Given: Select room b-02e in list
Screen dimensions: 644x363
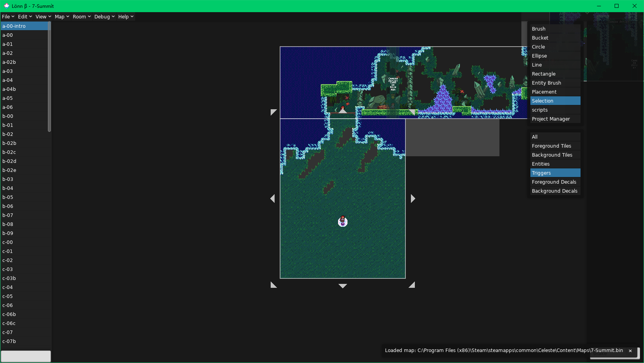Looking at the screenshot, I should [24, 170].
